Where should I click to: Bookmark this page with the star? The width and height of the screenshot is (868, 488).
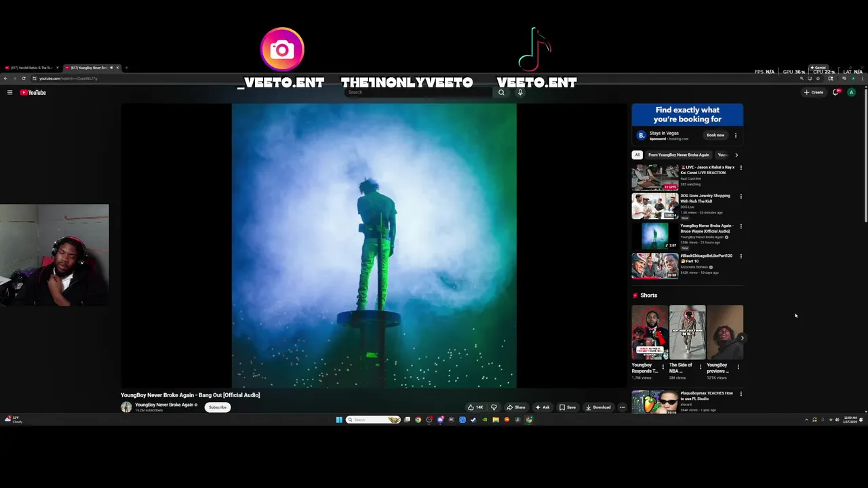tap(817, 79)
